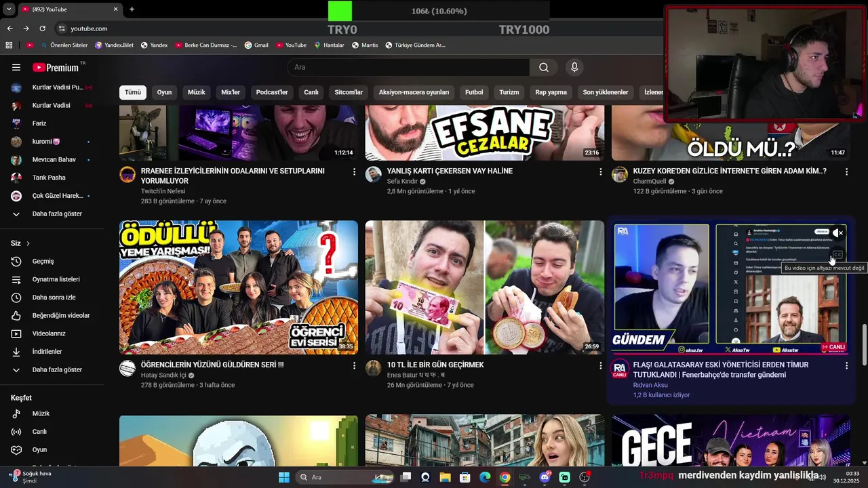This screenshot has width=868, height=488.
Task: Open Hatay Sandık İçi channel avatar
Action: click(x=127, y=368)
